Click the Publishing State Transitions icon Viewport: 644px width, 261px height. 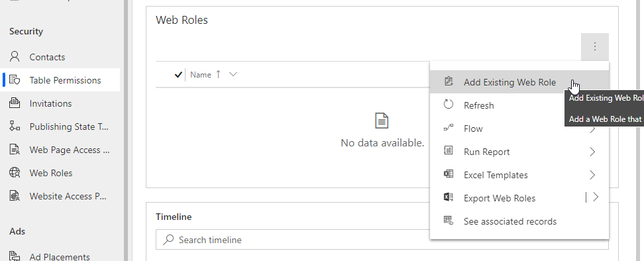15,127
